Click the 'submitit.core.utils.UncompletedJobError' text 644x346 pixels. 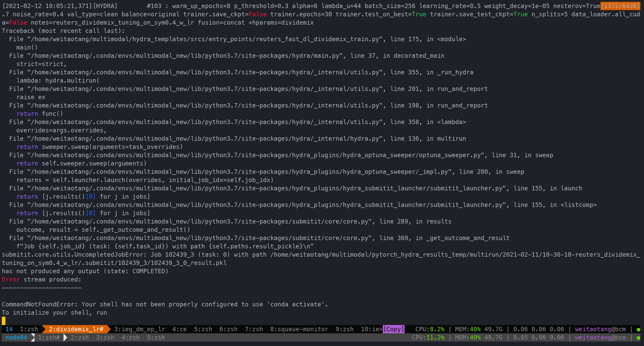pos(74,255)
